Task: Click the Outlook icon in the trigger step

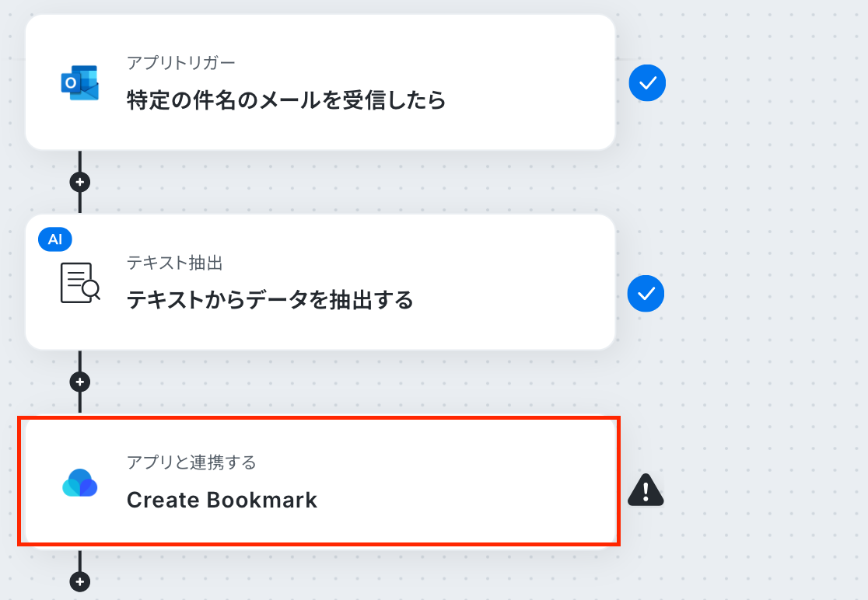Action: point(79,83)
